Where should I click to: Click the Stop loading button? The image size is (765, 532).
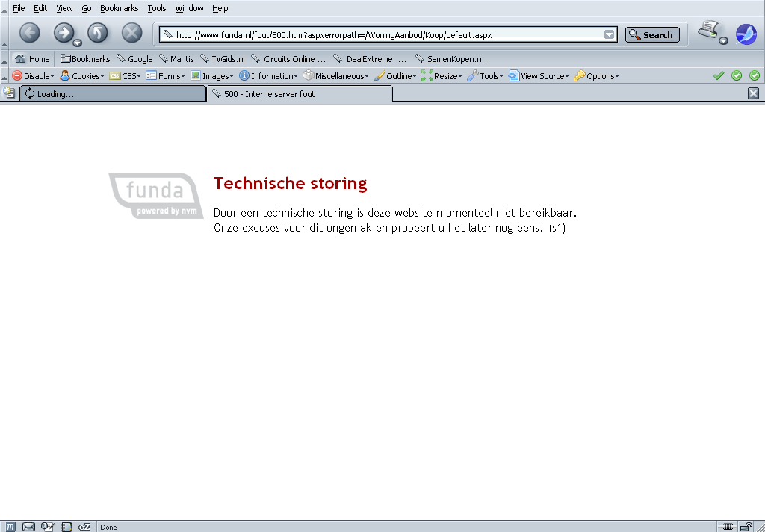131,33
